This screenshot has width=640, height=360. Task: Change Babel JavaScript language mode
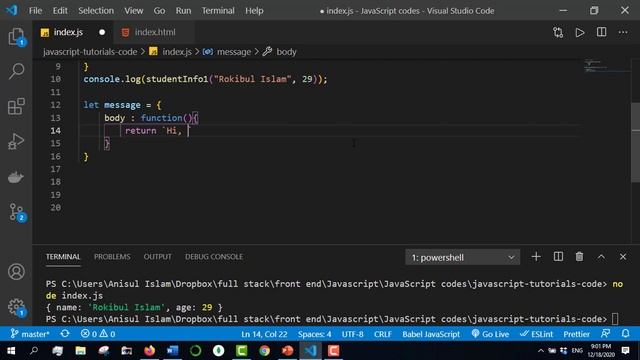pos(431,334)
